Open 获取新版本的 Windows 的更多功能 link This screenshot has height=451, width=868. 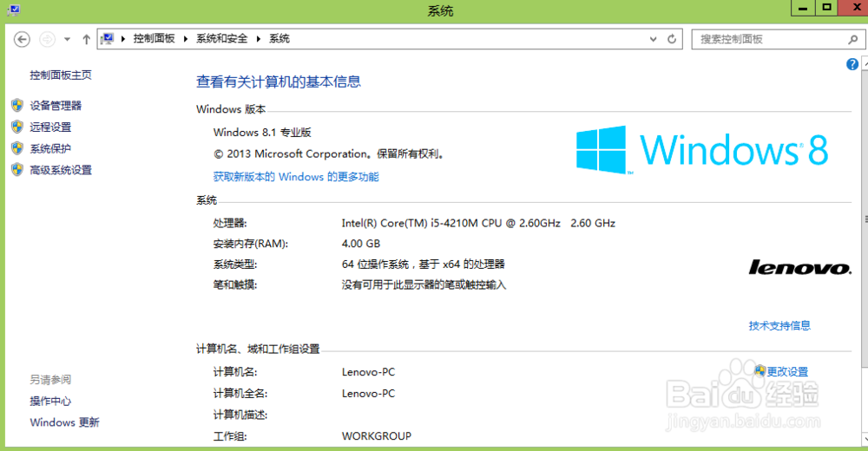[296, 177]
